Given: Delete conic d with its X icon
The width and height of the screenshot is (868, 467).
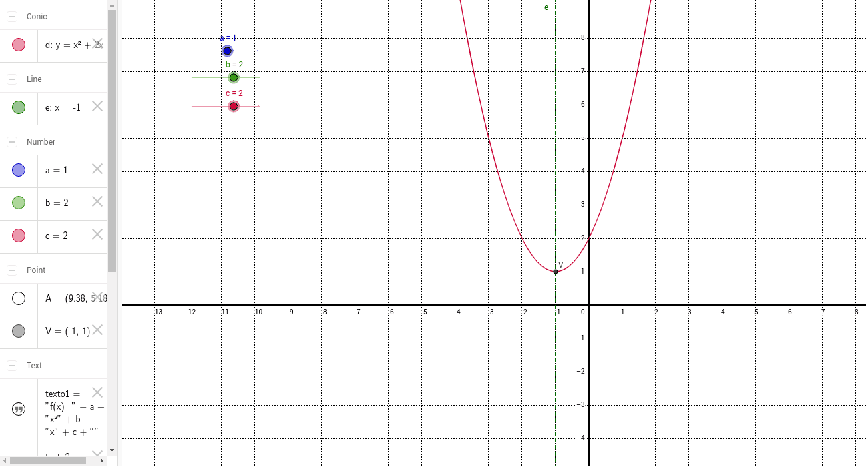Looking at the screenshot, I should (x=97, y=43).
